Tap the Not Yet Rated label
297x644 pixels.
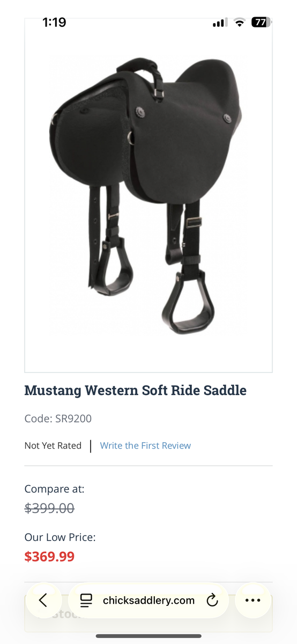[53, 445]
